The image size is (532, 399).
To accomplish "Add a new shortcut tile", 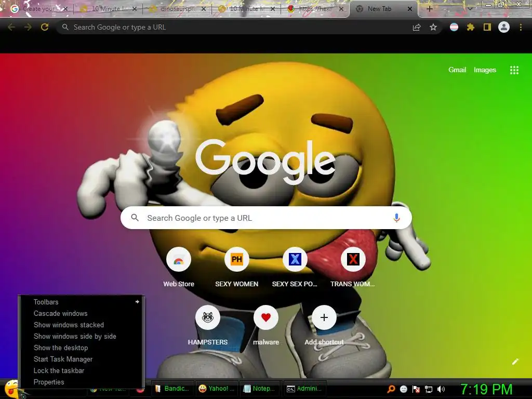I will point(324,325).
